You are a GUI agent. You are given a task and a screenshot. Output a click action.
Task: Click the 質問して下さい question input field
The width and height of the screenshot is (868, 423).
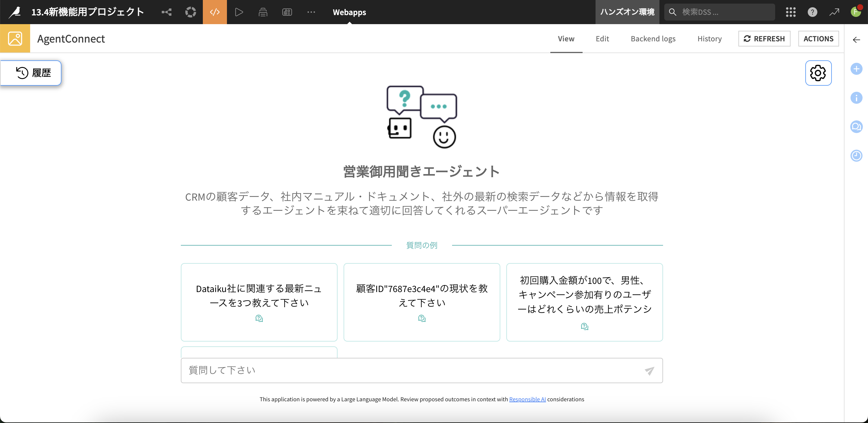(x=411, y=371)
